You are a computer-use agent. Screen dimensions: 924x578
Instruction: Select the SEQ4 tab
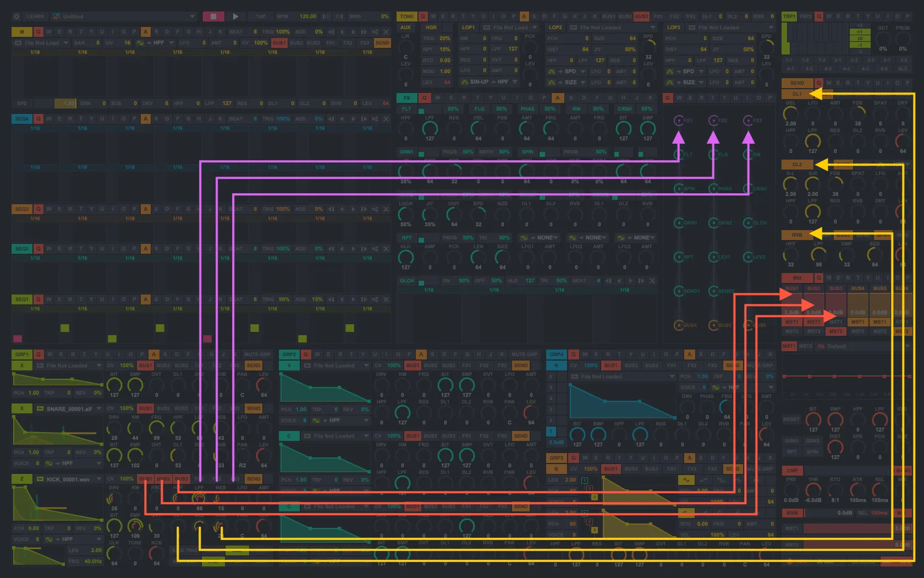tap(22, 118)
